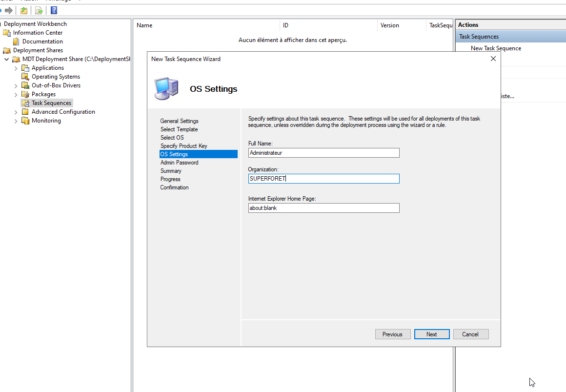Image resolution: width=566 pixels, height=392 pixels.
Task: Go to Specify Product Key step
Action: [184, 146]
